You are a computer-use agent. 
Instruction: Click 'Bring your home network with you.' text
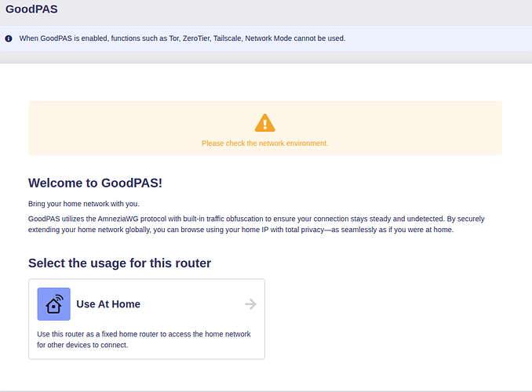(x=84, y=204)
